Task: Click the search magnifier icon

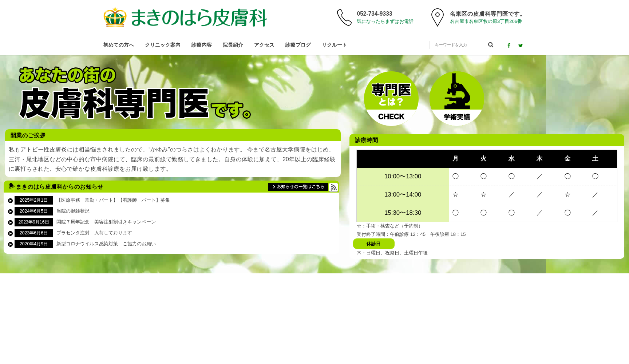Action: pos(491,45)
